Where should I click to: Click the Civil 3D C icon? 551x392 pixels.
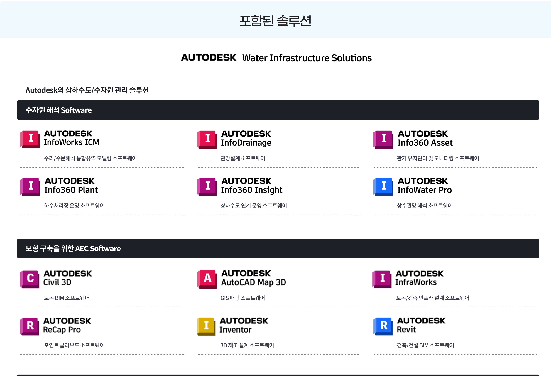[30, 279]
